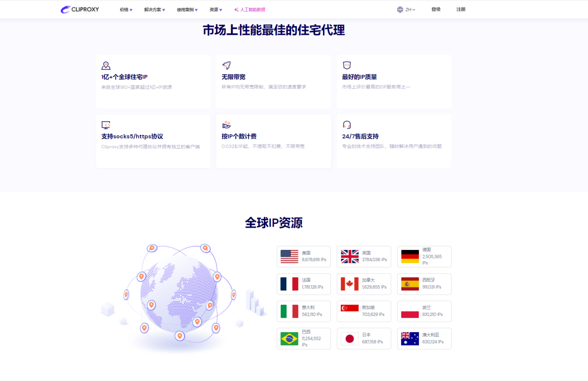
Task: Click the Cliproxy logo in header
Action: pos(79,9)
